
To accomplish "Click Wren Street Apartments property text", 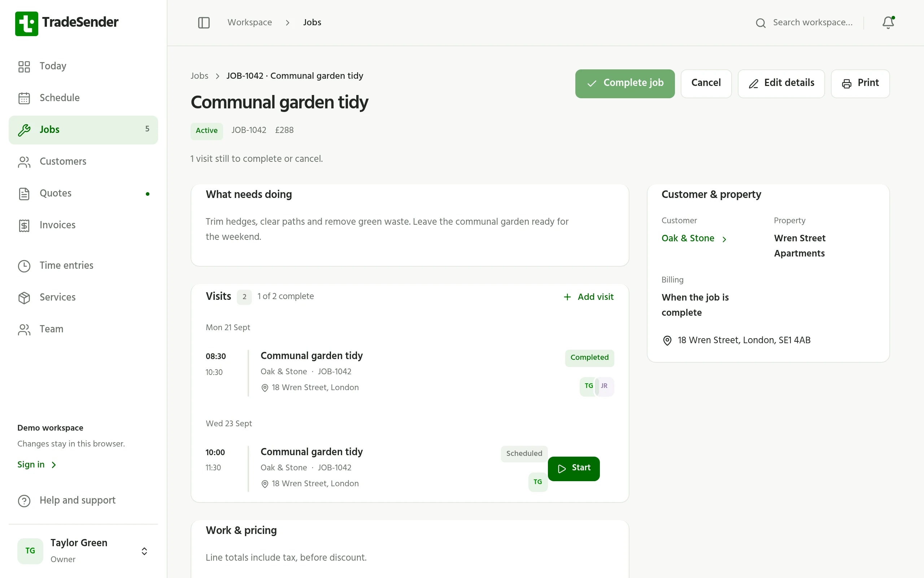I will click(x=799, y=246).
